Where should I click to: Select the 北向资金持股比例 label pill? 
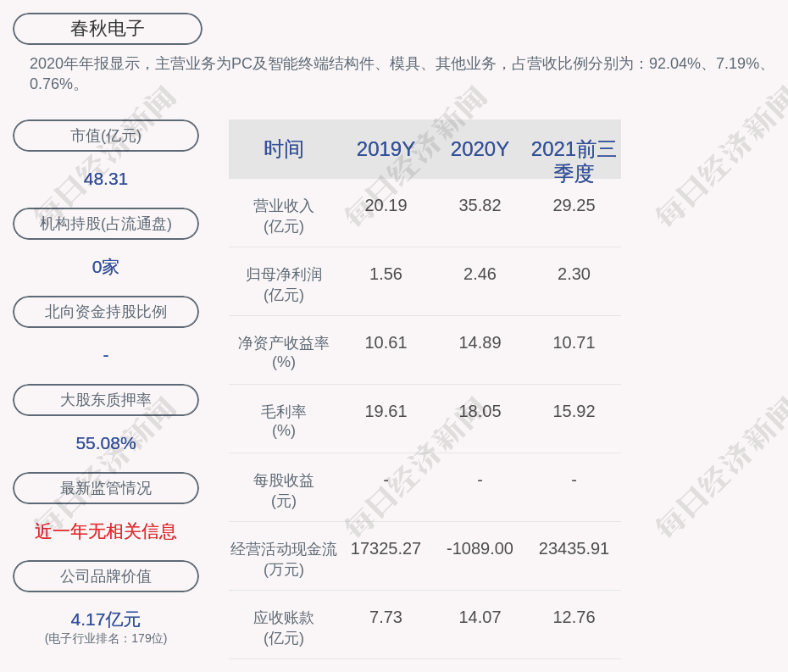pos(106,312)
